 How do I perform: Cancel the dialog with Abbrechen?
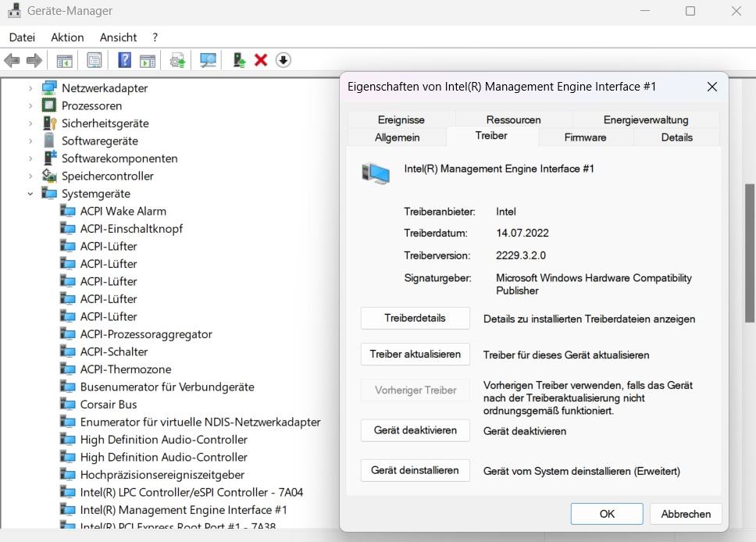(x=686, y=514)
